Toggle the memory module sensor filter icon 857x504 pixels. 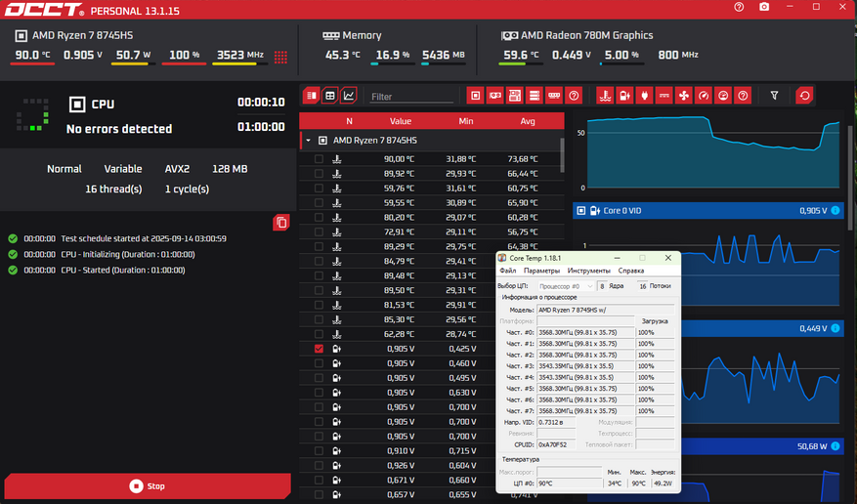(x=554, y=96)
